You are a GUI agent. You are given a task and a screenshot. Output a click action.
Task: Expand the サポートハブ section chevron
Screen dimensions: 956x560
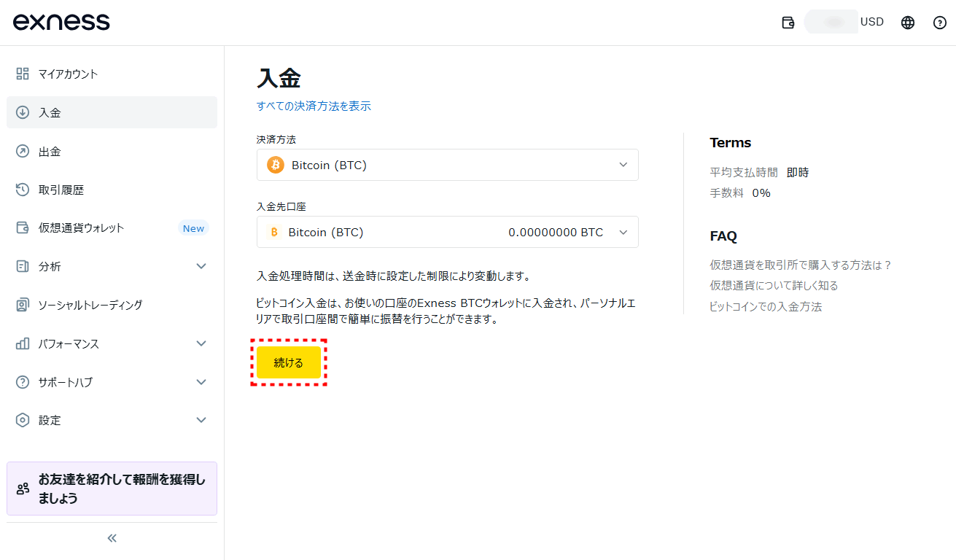coord(201,382)
